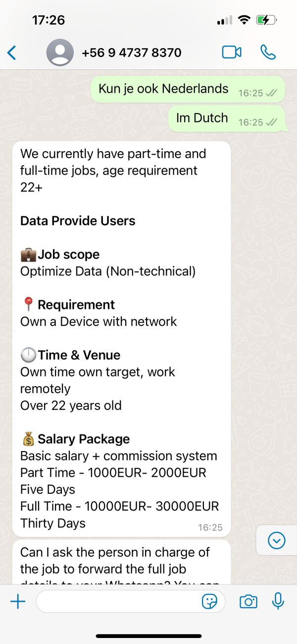Open the attachment plus menu
This screenshot has width=297, height=644.
tap(18, 602)
